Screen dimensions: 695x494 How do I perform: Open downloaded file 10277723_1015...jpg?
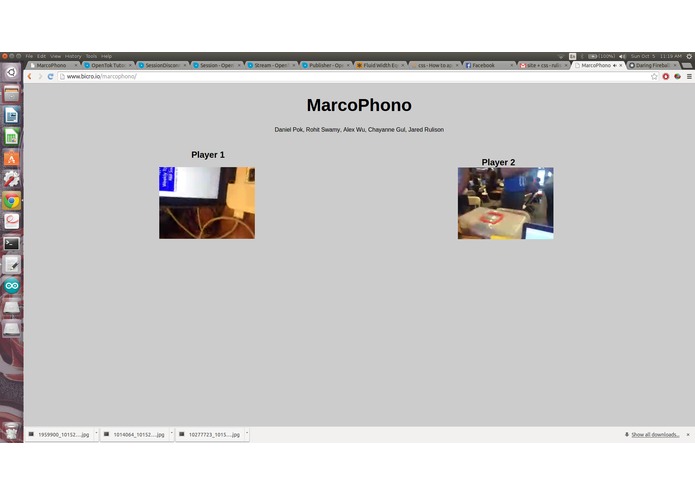coord(210,435)
